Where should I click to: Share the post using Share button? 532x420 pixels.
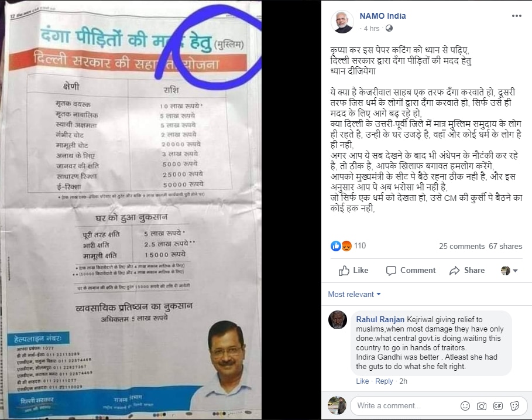[467, 271]
